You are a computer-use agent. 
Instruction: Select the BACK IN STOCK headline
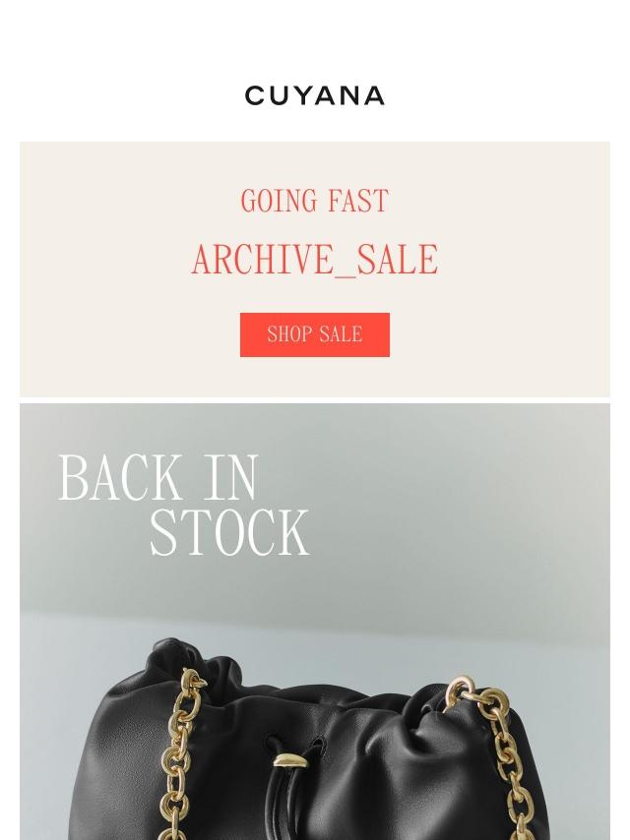183,506
